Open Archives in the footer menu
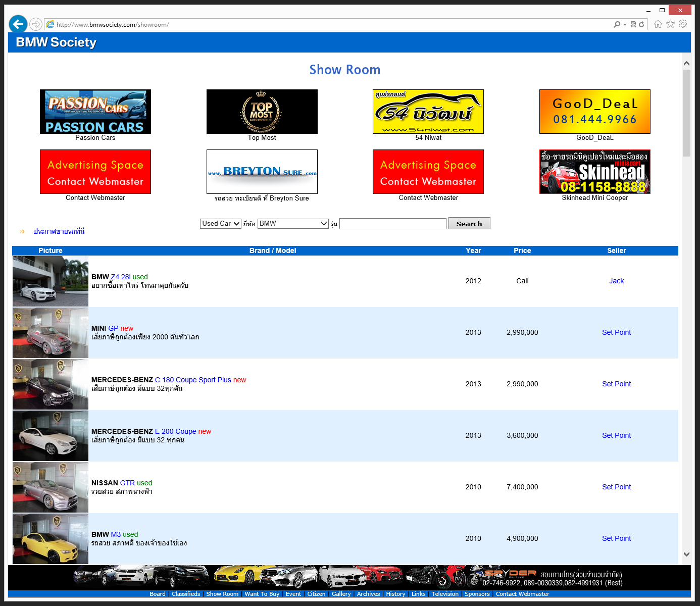The height and width of the screenshot is (606, 700). pyautogui.click(x=369, y=594)
